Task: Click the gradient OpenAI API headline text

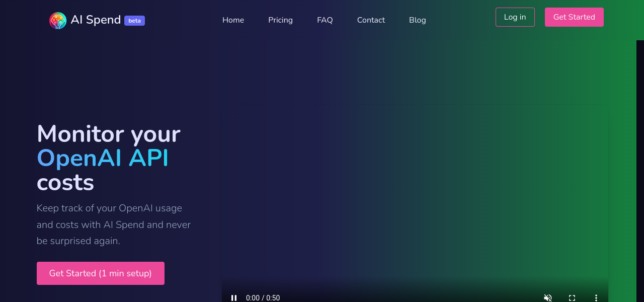Action: pos(103,158)
